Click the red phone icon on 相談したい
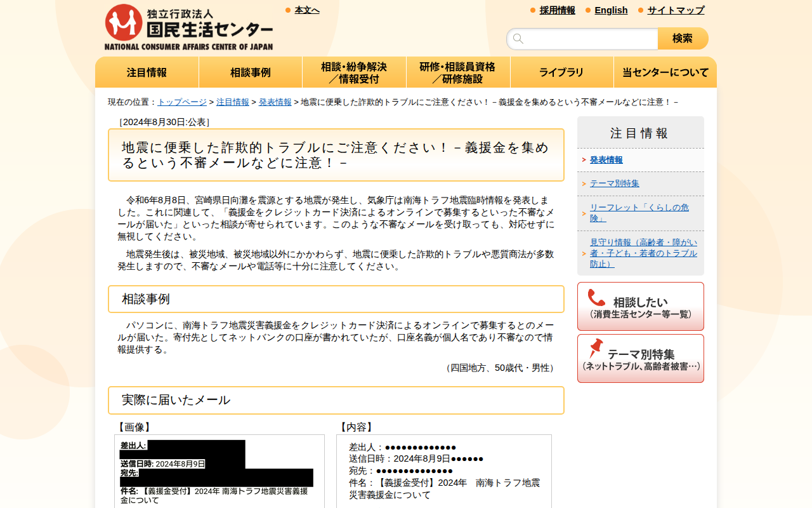The width and height of the screenshot is (812, 508). coord(596,298)
